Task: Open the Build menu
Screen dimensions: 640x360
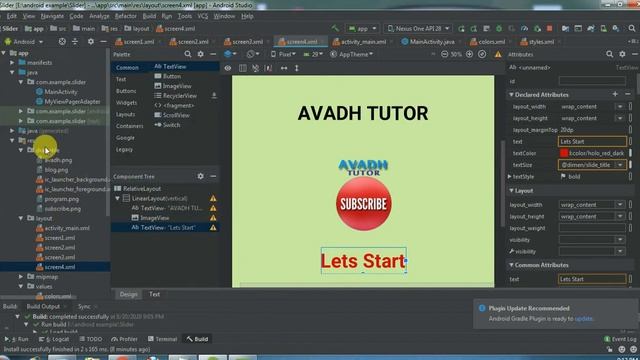Action: pos(149,16)
